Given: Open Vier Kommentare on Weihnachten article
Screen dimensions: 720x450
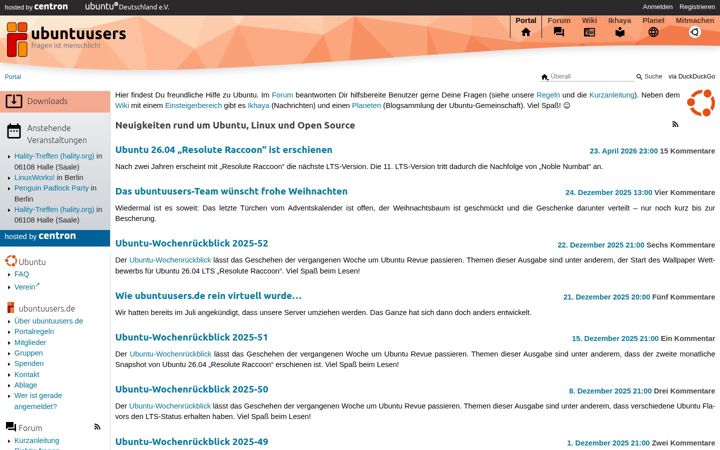Looking at the screenshot, I should [x=685, y=192].
